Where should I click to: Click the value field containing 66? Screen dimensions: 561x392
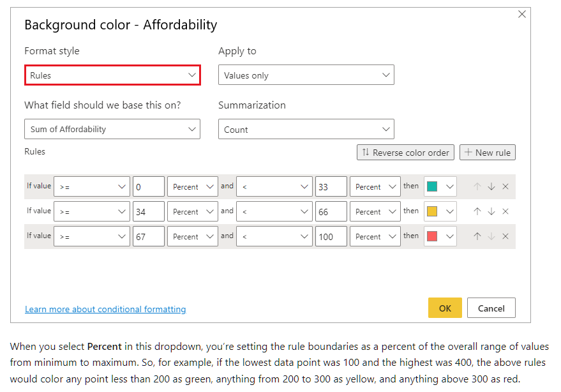[331, 211]
